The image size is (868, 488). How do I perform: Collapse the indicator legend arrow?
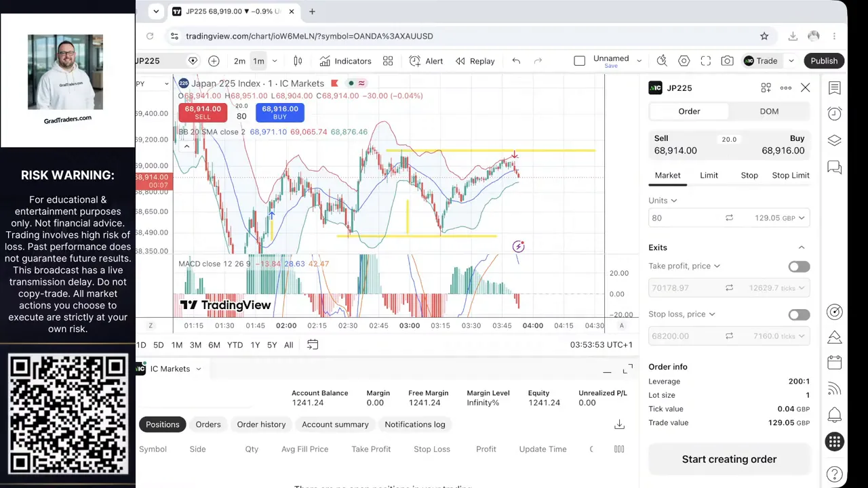tap(186, 146)
